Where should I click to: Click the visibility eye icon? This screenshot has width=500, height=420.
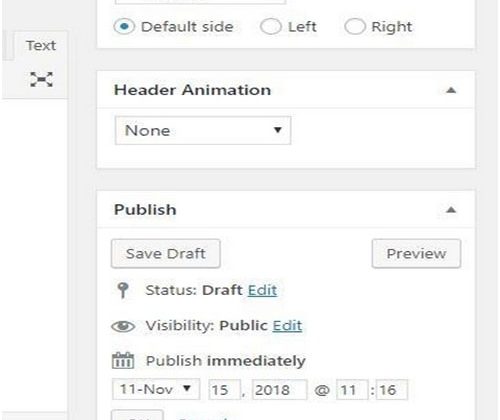click(x=123, y=326)
